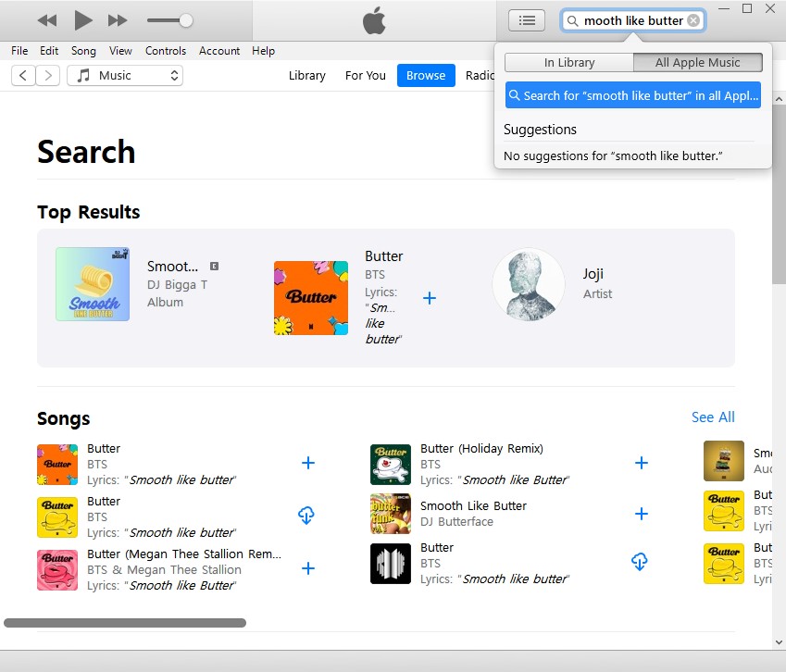Viewport: 786px width, 672px height.
Task: Go back with the left chevron
Action: (x=23, y=76)
